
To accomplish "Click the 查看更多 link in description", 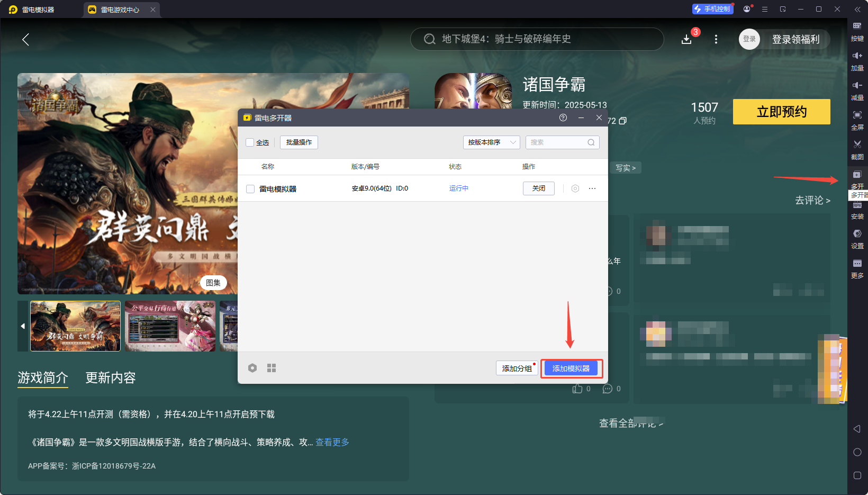I will pyautogui.click(x=332, y=442).
